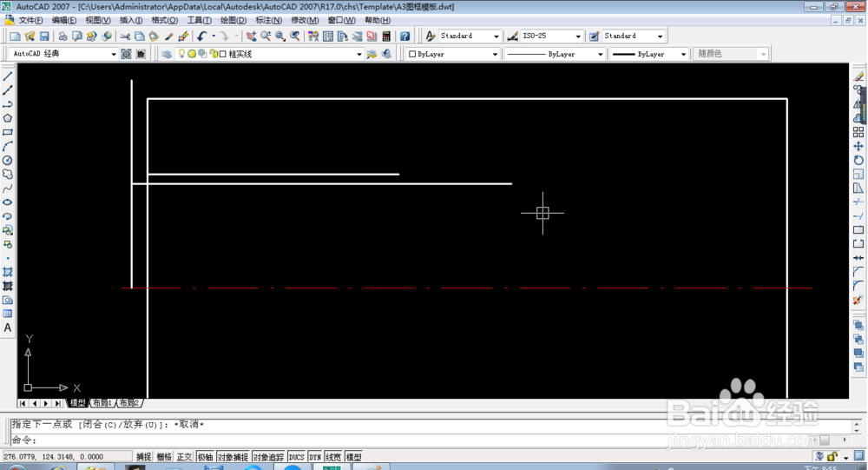Viewport: 868px width, 470px height.
Task: Switch to the 布局1 layout tab
Action: point(102,403)
